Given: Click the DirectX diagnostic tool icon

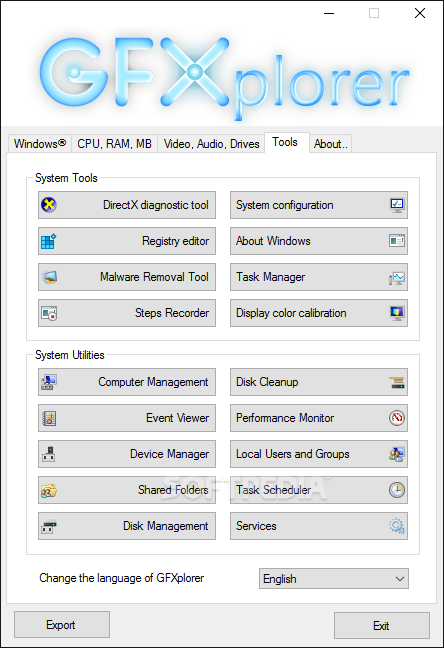Looking at the screenshot, I should [49, 205].
